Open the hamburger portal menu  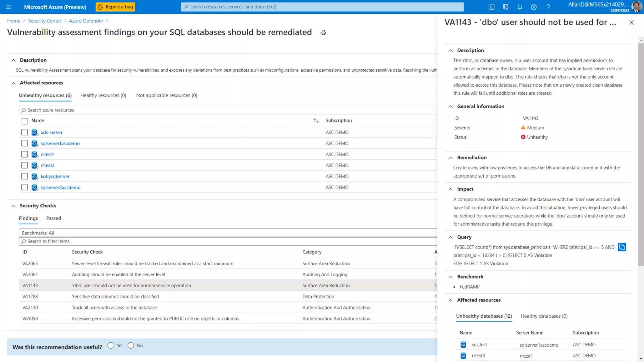click(x=8, y=7)
